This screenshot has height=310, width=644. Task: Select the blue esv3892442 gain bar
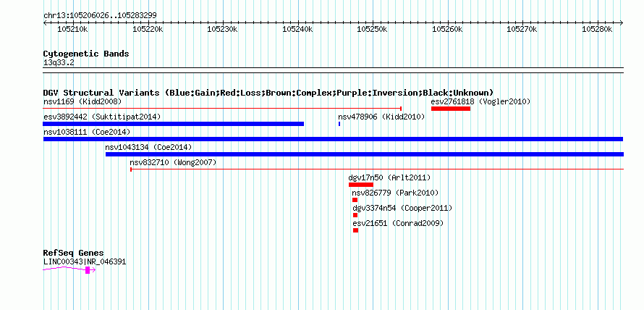point(174,124)
